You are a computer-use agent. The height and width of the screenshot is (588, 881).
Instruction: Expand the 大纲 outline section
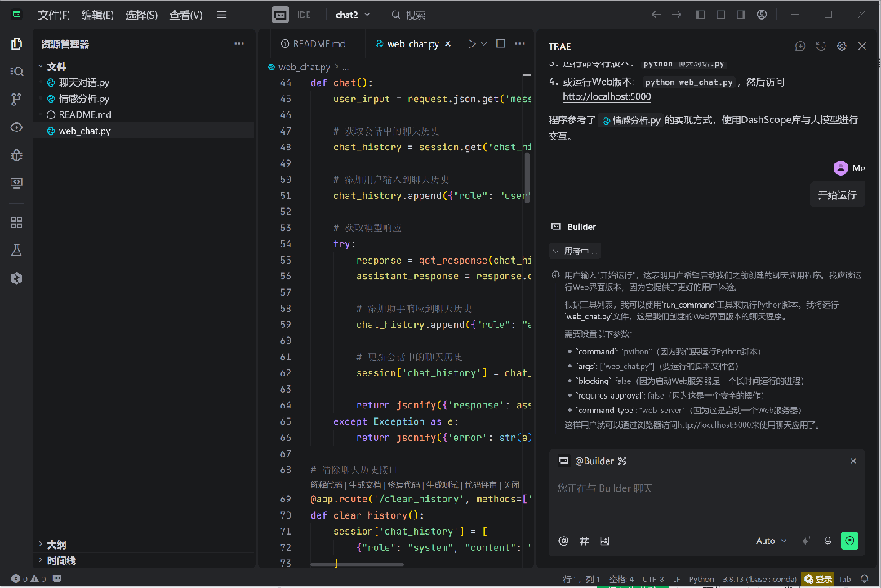click(56, 545)
